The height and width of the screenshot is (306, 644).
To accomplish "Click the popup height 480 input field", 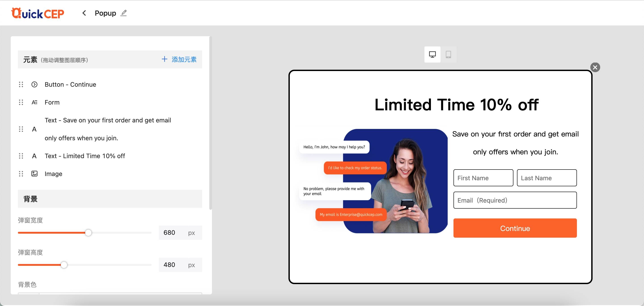I will click(180, 265).
